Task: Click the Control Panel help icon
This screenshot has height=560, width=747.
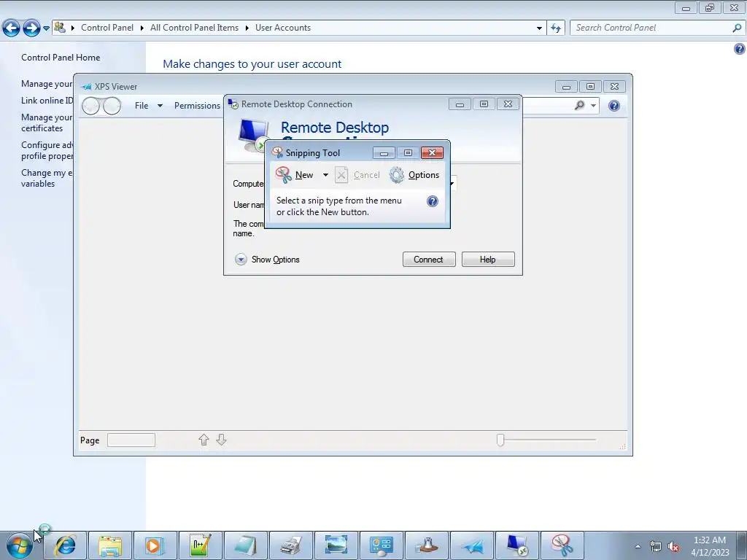Action: pyautogui.click(x=739, y=49)
